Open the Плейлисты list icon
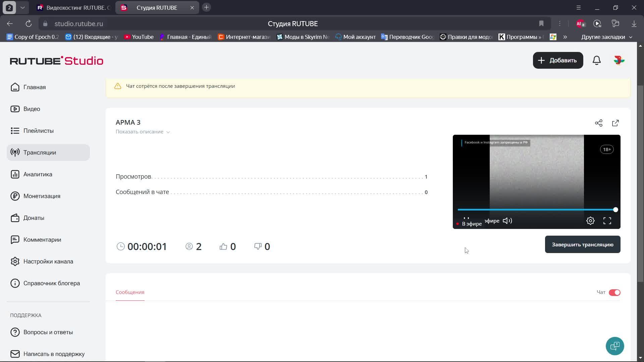Screen dimensions: 644x362 coord(15,131)
